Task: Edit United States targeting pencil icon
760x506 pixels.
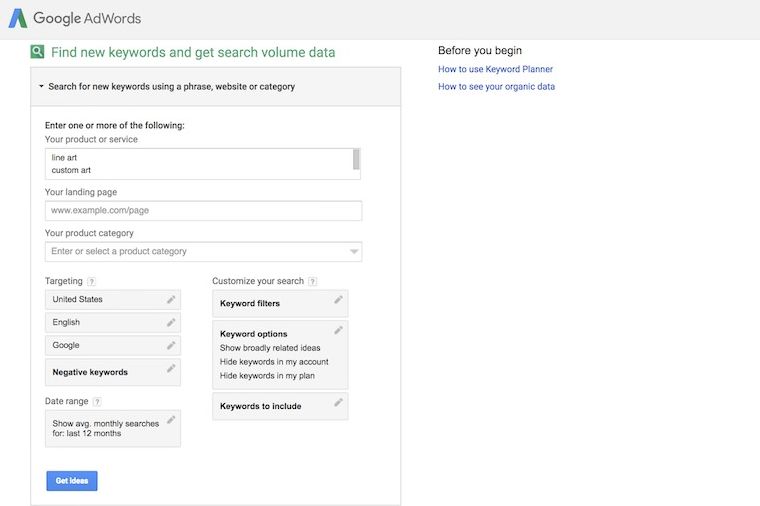Action: coord(171,300)
